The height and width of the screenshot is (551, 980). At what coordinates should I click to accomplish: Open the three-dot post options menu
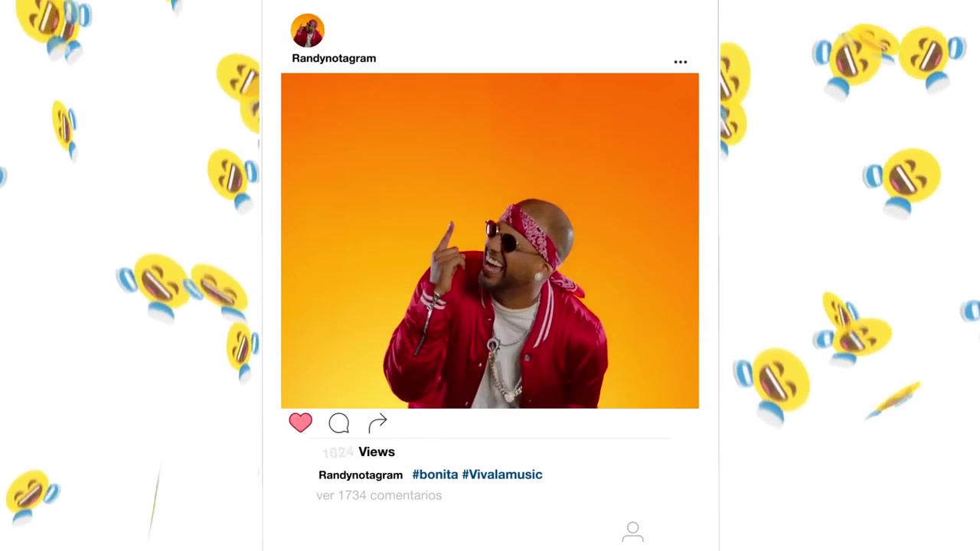coord(680,62)
